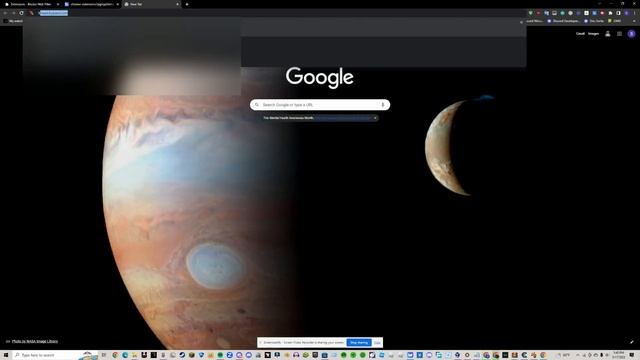
Task: Click the white round extension icon
Action: pyautogui.click(x=571, y=13)
